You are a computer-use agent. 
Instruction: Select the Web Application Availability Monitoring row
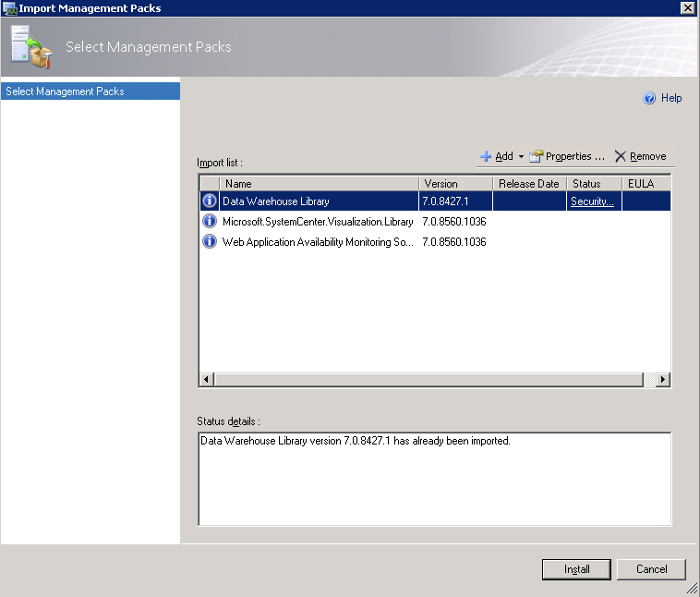coord(435,242)
